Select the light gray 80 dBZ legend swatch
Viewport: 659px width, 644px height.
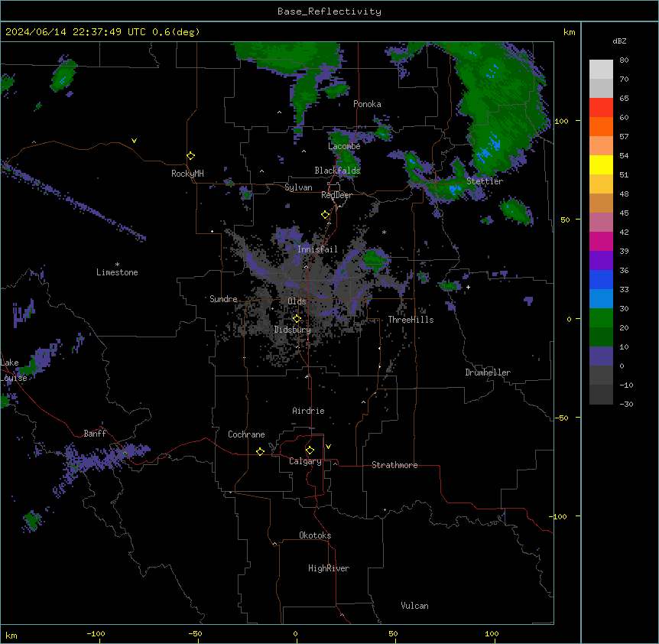[601, 70]
